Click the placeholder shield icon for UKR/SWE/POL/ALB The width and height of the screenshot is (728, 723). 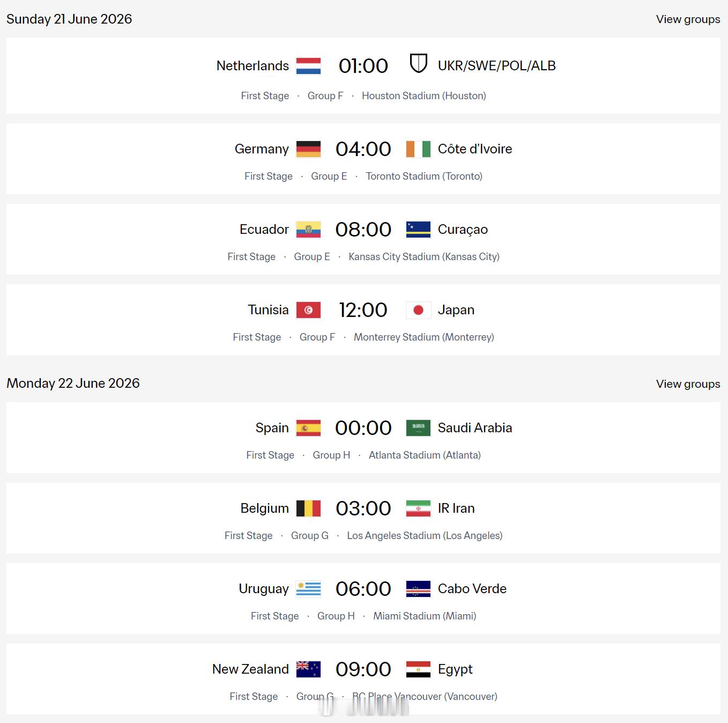pyautogui.click(x=418, y=63)
